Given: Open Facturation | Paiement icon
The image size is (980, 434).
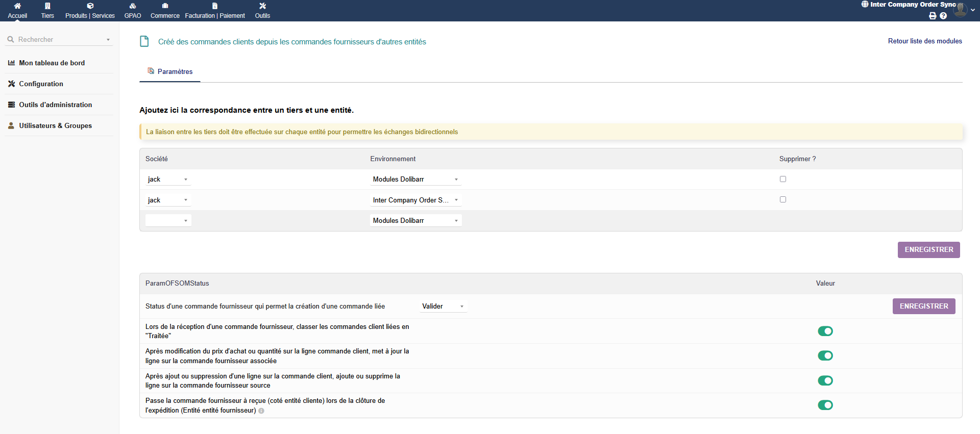Looking at the screenshot, I should pyautogui.click(x=215, y=6).
